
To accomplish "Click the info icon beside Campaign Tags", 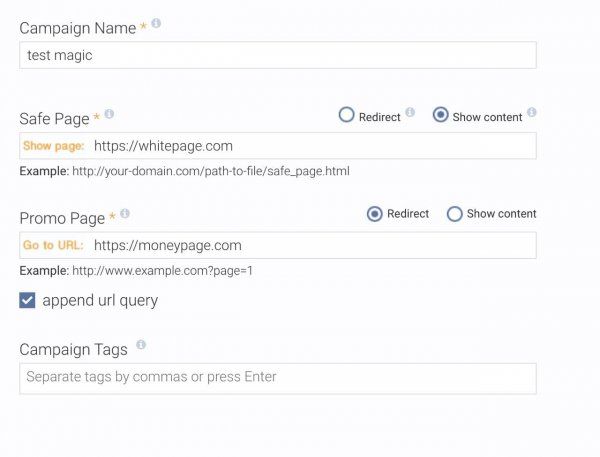I will tap(141, 345).
